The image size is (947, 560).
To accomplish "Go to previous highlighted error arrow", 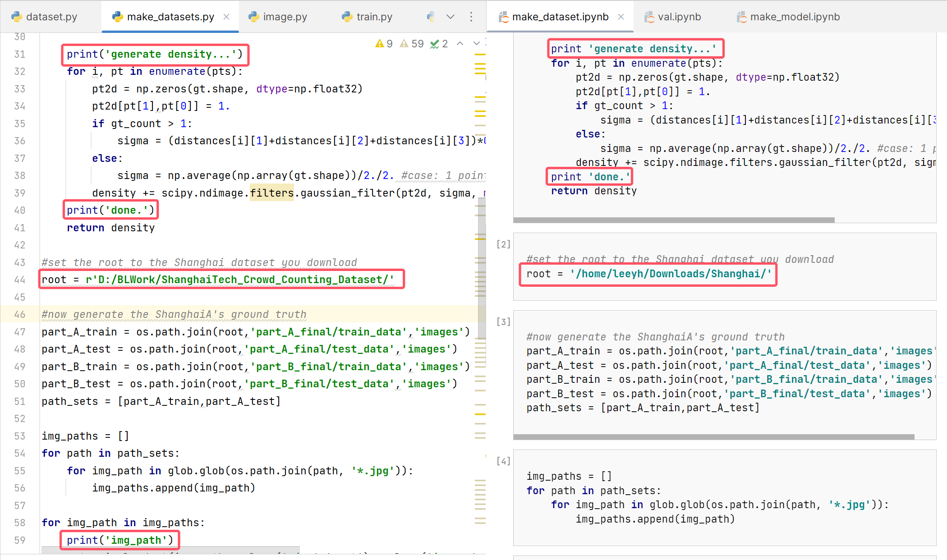I will pos(460,44).
